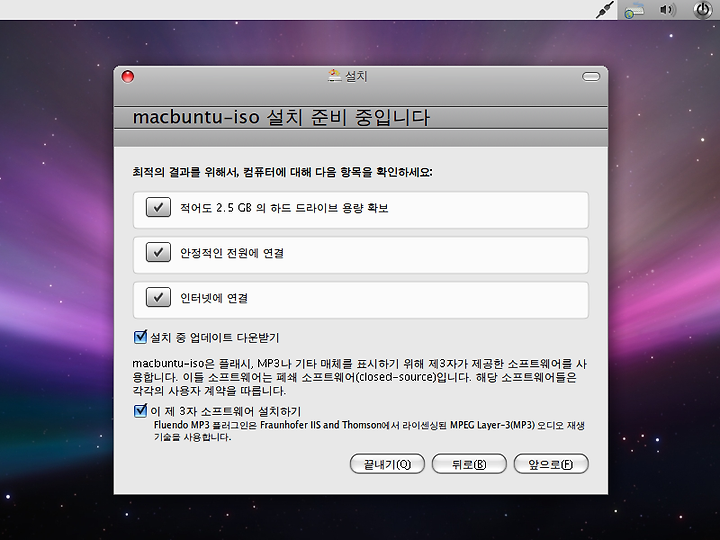Image resolution: width=720 pixels, height=540 pixels.
Task: Click the checkmark for 2.5 GB hard drive space
Action: click(x=158, y=207)
